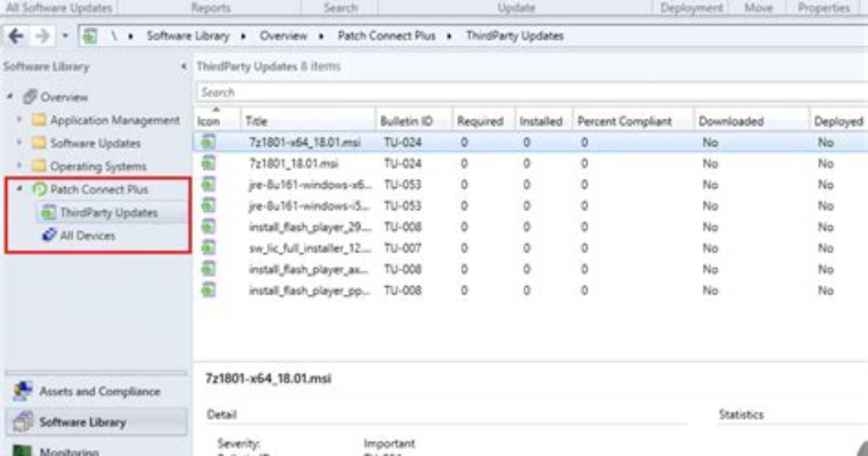Click update icon for sw_lic_full_installer_12 row

coord(208,248)
